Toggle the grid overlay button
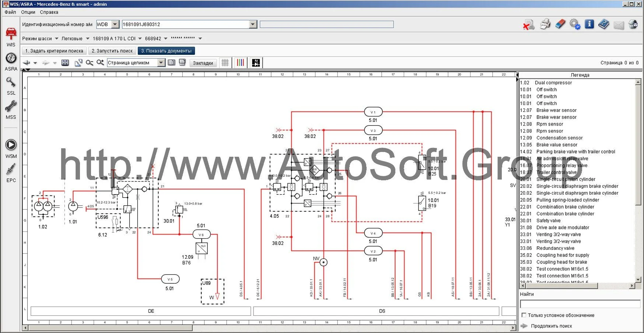 tap(225, 63)
